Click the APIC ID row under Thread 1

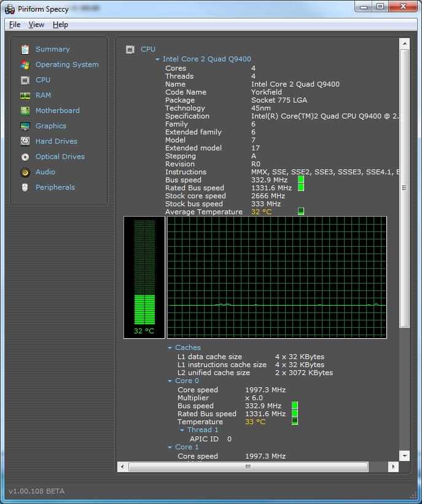(210, 439)
